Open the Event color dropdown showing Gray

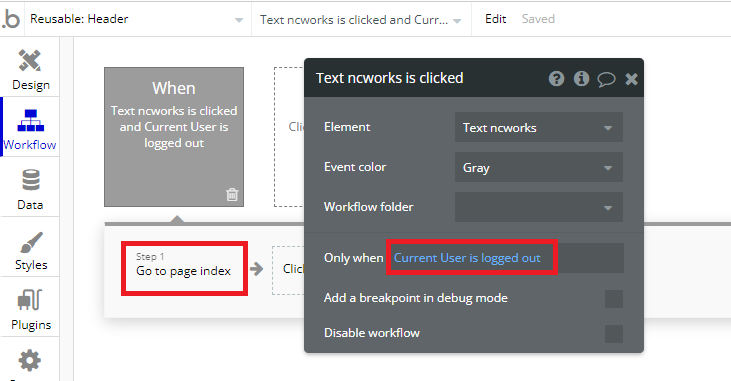(x=538, y=167)
